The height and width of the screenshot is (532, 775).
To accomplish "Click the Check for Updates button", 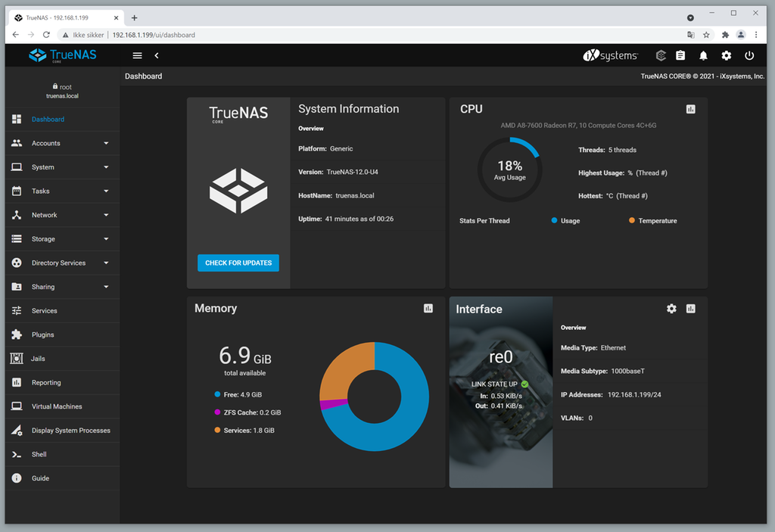I will [x=238, y=263].
